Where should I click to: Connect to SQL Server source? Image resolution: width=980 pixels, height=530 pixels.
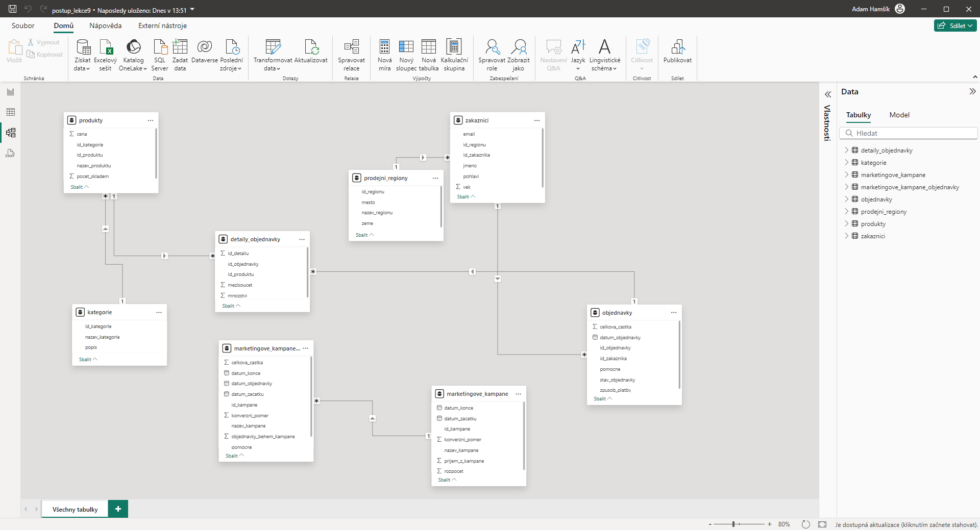pyautogui.click(x=160, y=55)
